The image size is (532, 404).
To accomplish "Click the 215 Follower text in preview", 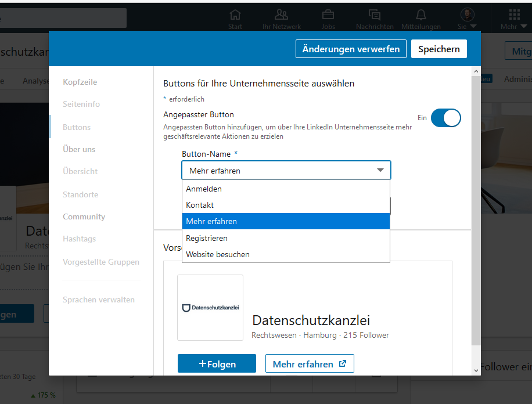I will [x=366, y=335].
